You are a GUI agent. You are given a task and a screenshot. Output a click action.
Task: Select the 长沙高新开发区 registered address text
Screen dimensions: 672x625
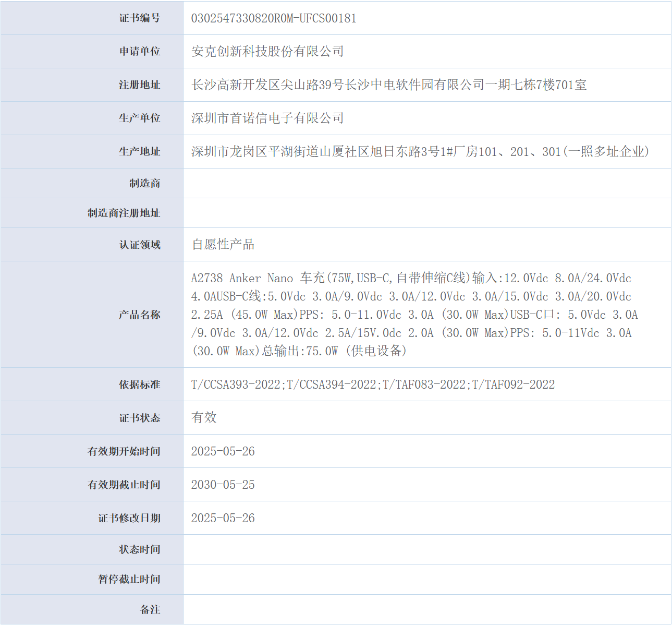[389, 85]
